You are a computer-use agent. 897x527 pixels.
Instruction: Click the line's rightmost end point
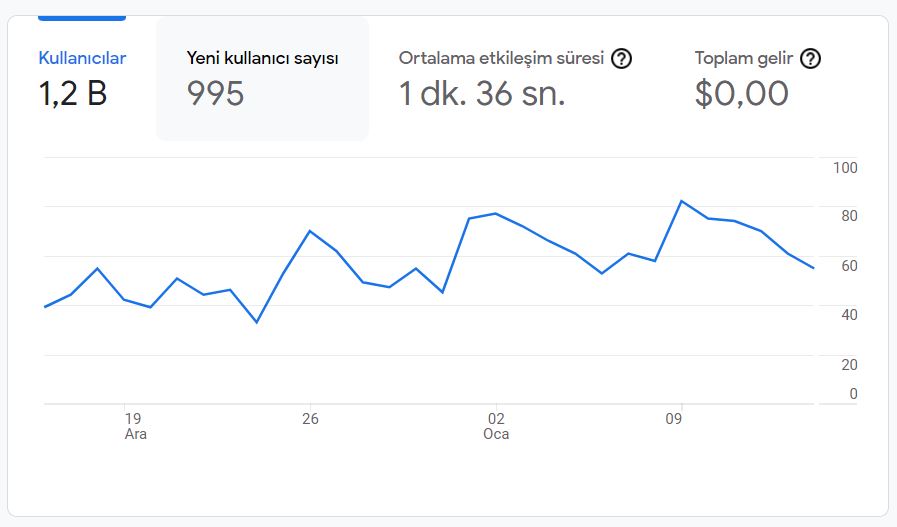pos(813,268)
